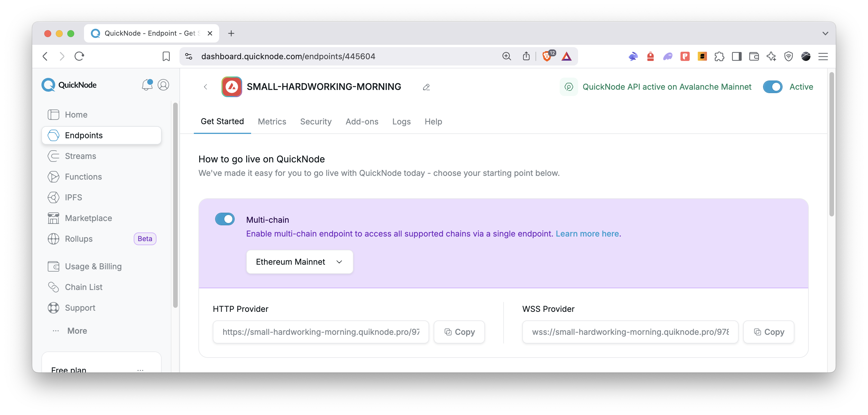
Task: Rename endpoint via the pencil edit icon
Action: [426, 87]
